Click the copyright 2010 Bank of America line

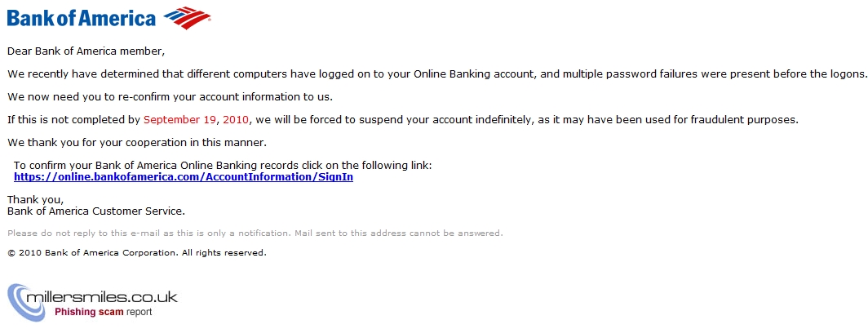pos(137,252)
